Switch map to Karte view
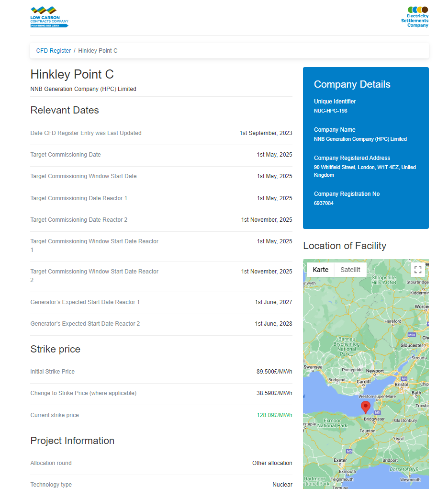Viewport: 448px width, 489px height. 320,270
